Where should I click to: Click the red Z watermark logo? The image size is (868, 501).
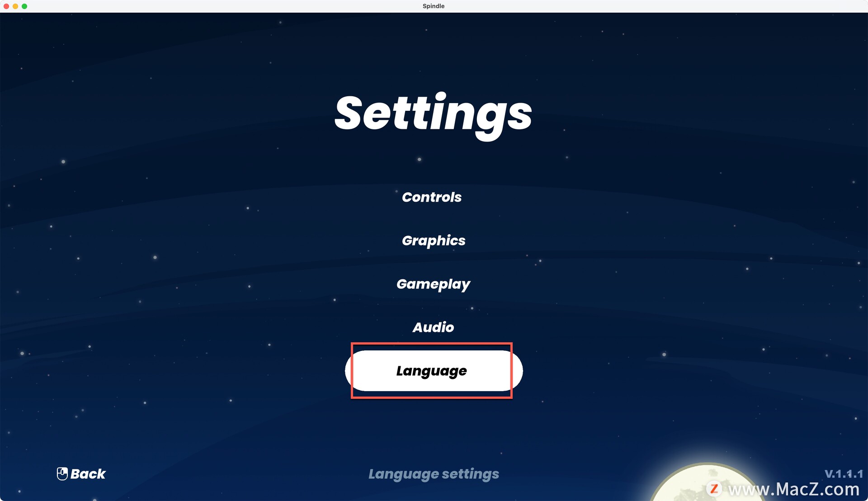click(x=714, y=489)
